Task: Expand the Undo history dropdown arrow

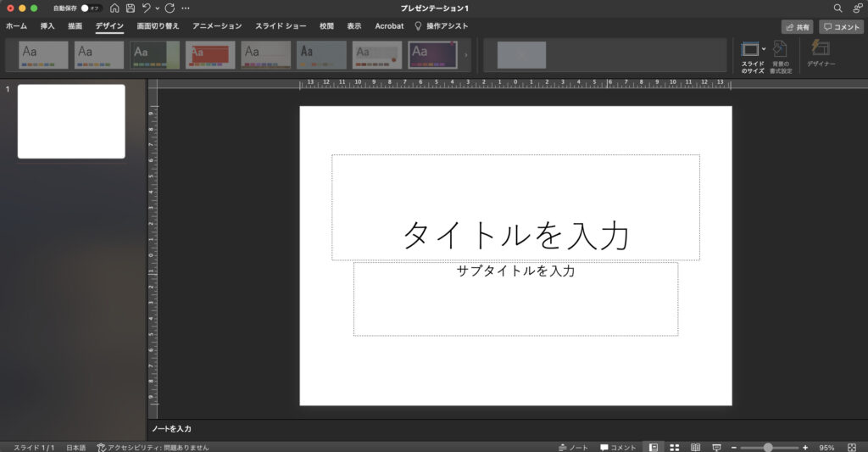Action: (x=157, y=8)
